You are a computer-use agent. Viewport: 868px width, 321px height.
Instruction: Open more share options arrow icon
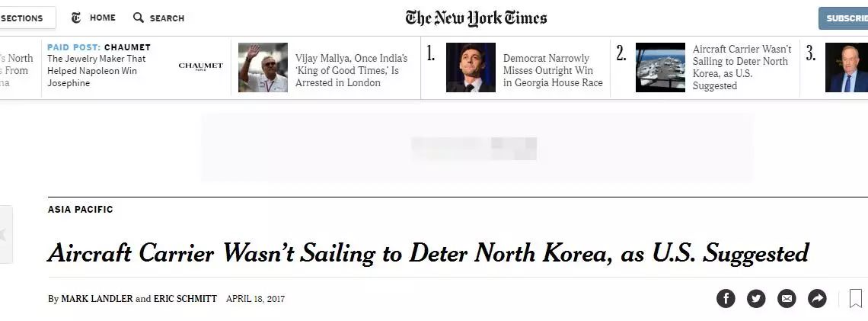tap(817, 298)
